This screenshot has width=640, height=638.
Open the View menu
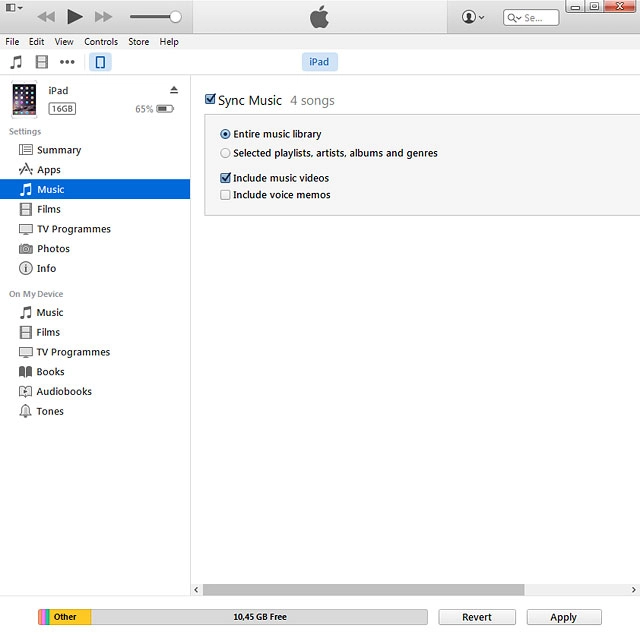point(64,42)
